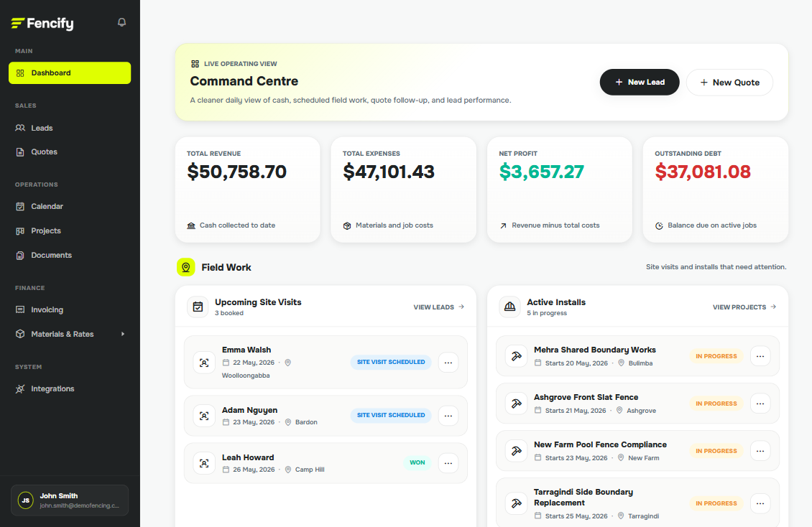
Task: Click the New Quote button
Action: point(729,83)
